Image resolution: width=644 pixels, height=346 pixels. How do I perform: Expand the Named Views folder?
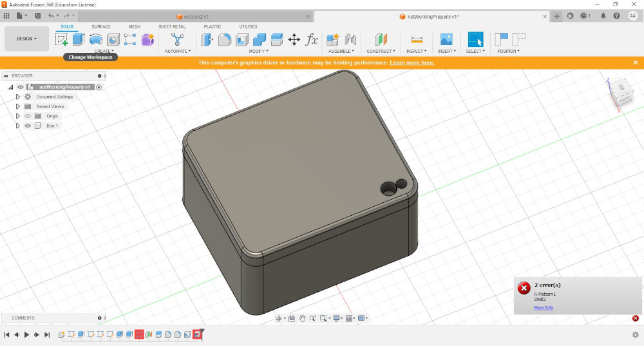coord(17,106)
